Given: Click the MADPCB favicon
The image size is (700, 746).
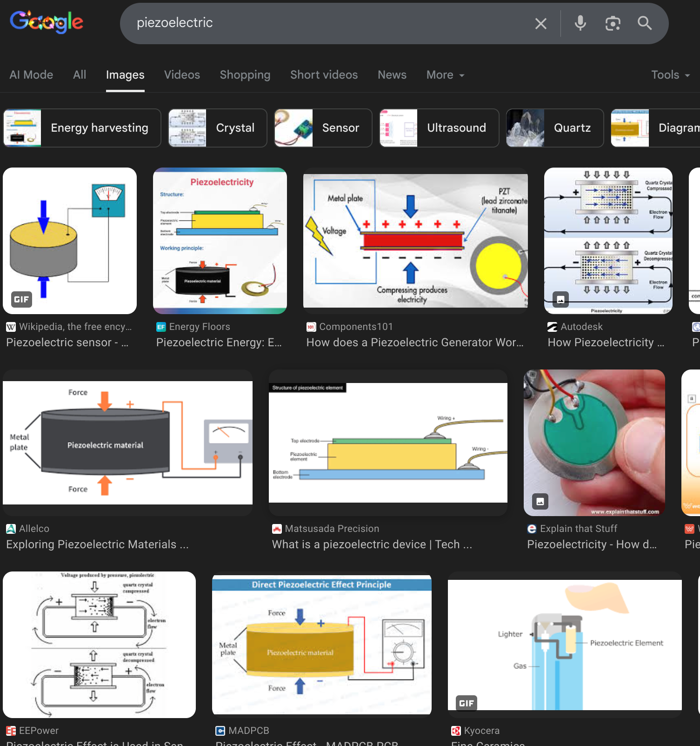Looking at the screenshot, I should (220, 731).
